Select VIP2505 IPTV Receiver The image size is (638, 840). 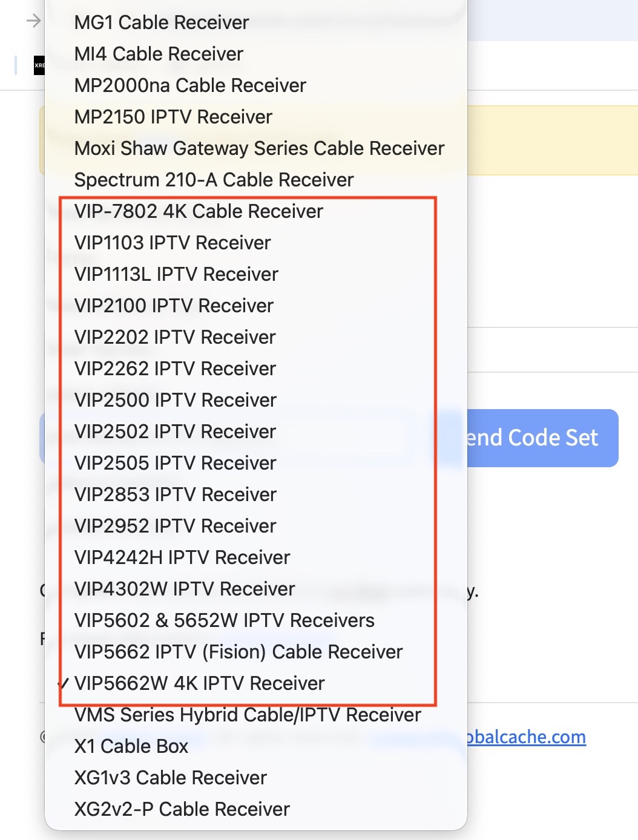click(x=175, y=463)
